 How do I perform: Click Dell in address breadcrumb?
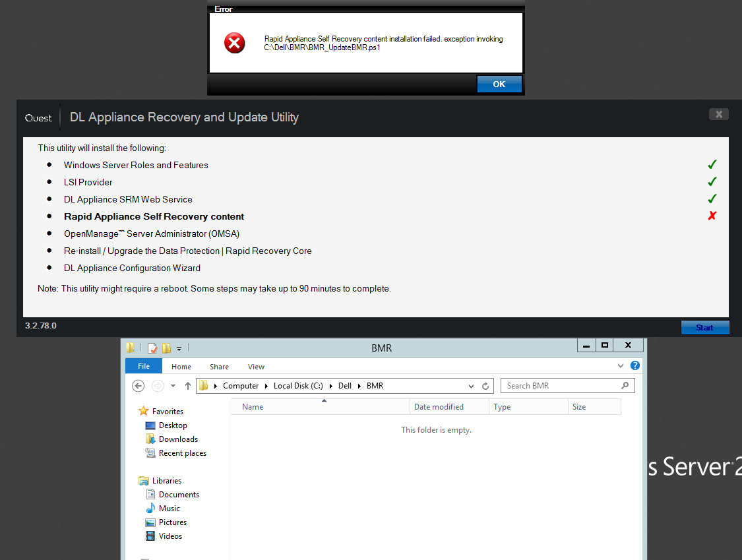click(345, 386)
